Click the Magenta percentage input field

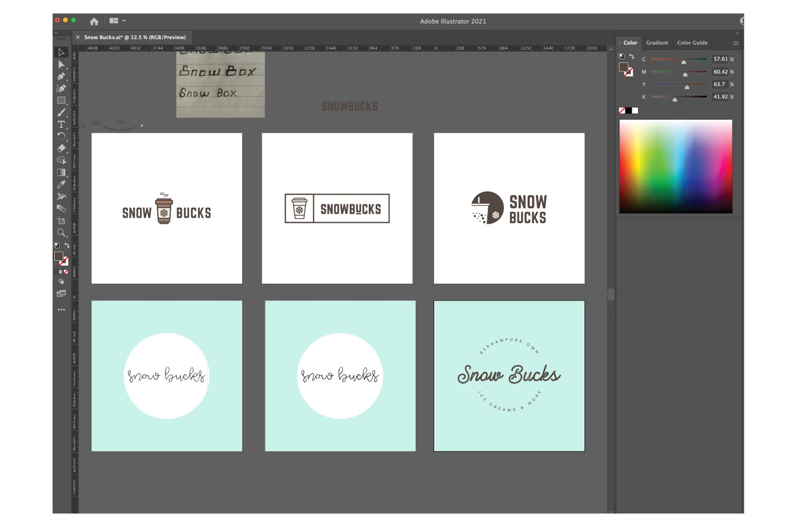tap(720, 72)
